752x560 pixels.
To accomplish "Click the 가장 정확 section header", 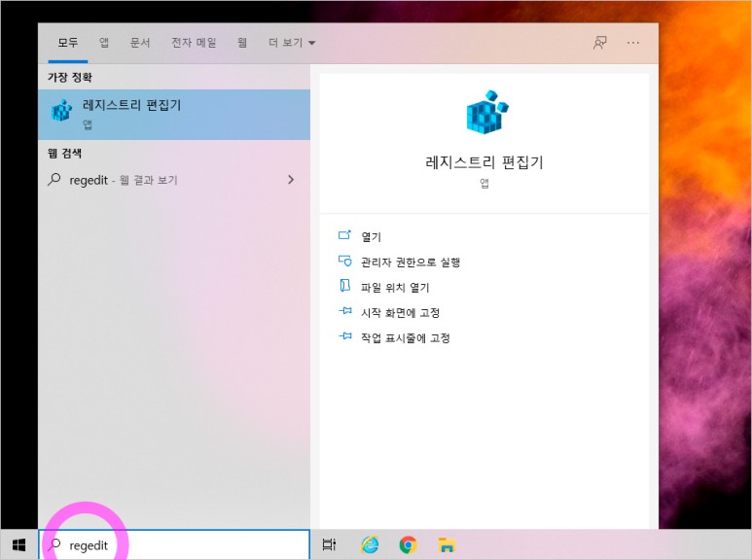I will [x=69, y=77].
